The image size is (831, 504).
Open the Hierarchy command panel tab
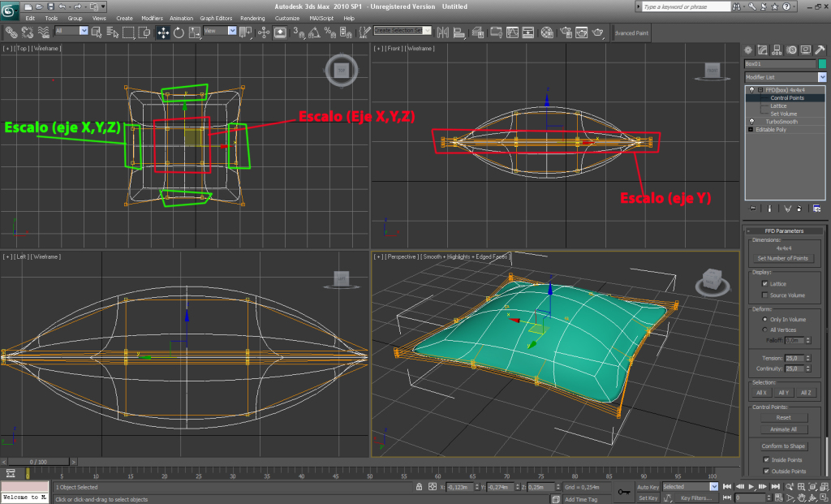777,50
